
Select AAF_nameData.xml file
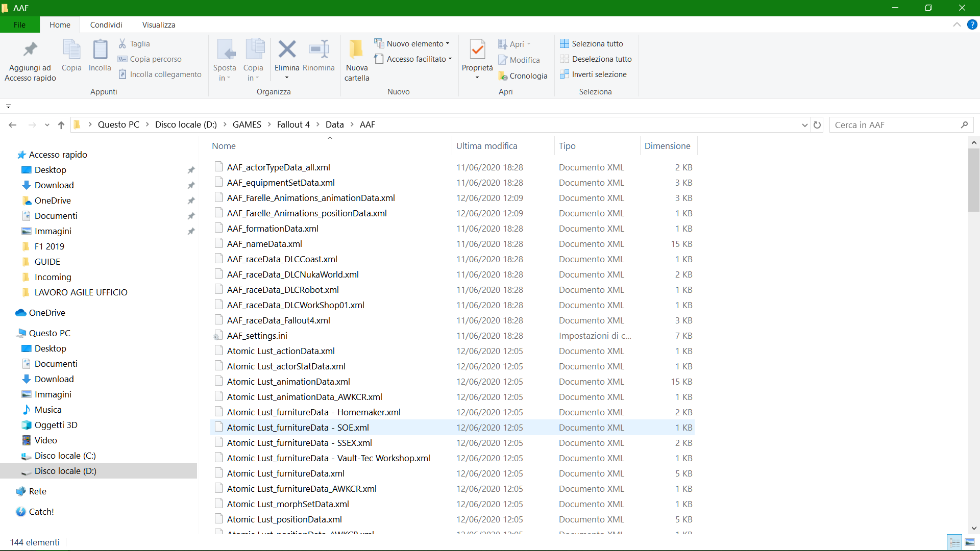click(x=264, y=244)
